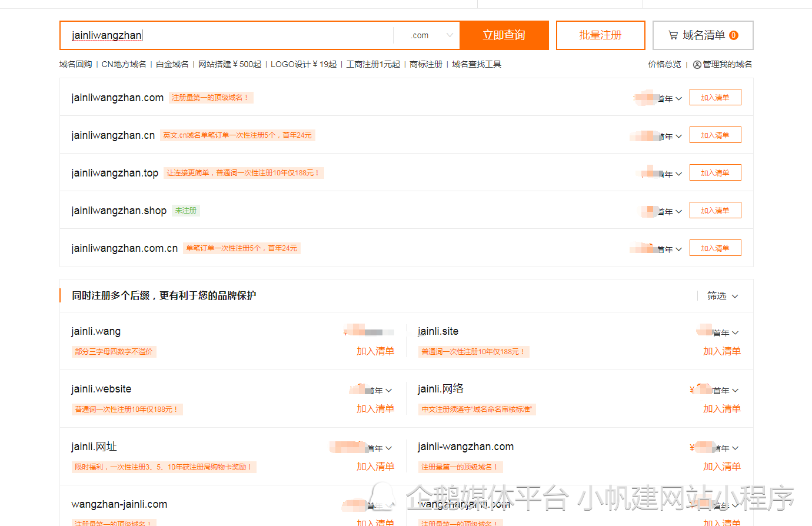Click 加入清单 for jainli.site
Image resolution: width=812 pixels, height=526 pixels.
(x=722, y=351)
